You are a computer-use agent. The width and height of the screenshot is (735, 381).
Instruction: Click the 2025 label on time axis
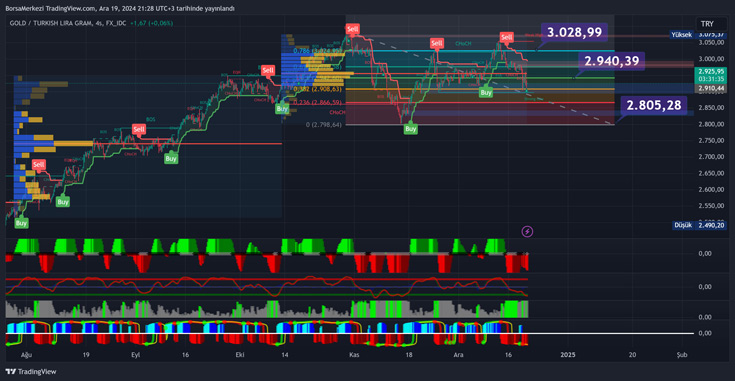(568, 355)
